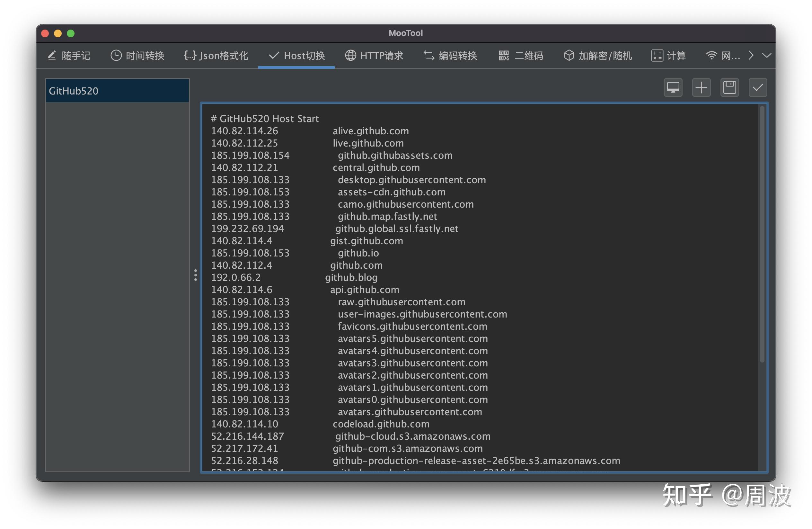
Task: Open the 编码转换 encoding converter
Action: click(450, 56)
